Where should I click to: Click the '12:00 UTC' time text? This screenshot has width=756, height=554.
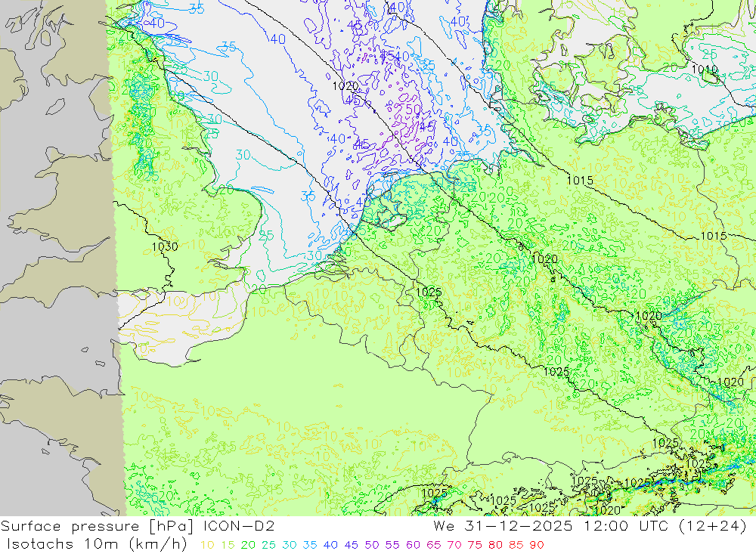click(626, 526)
